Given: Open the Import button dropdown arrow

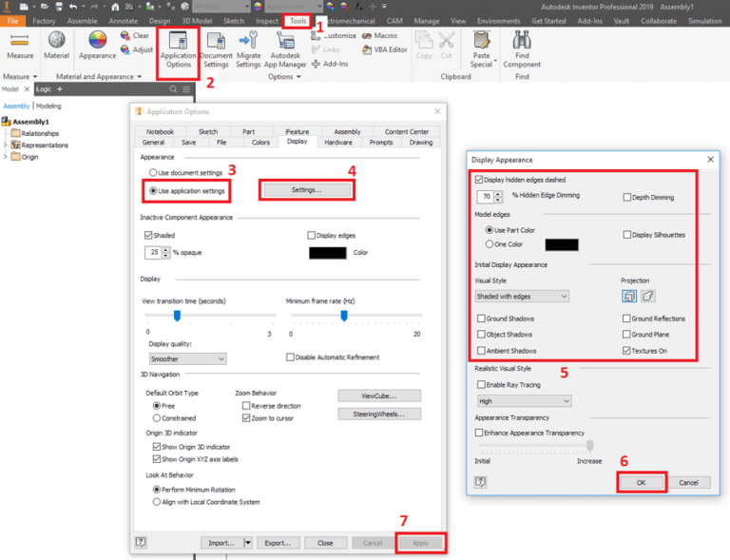Looking at the screenshot, I should [248, 543].
